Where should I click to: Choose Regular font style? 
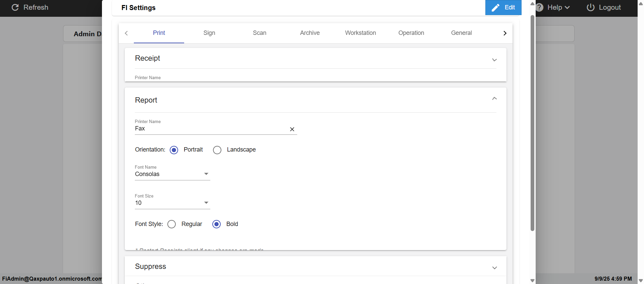172,224
